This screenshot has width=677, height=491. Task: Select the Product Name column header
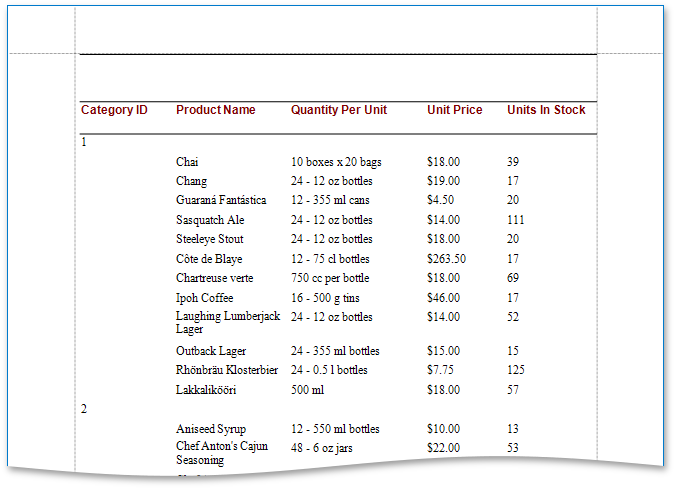click(215, 110)
